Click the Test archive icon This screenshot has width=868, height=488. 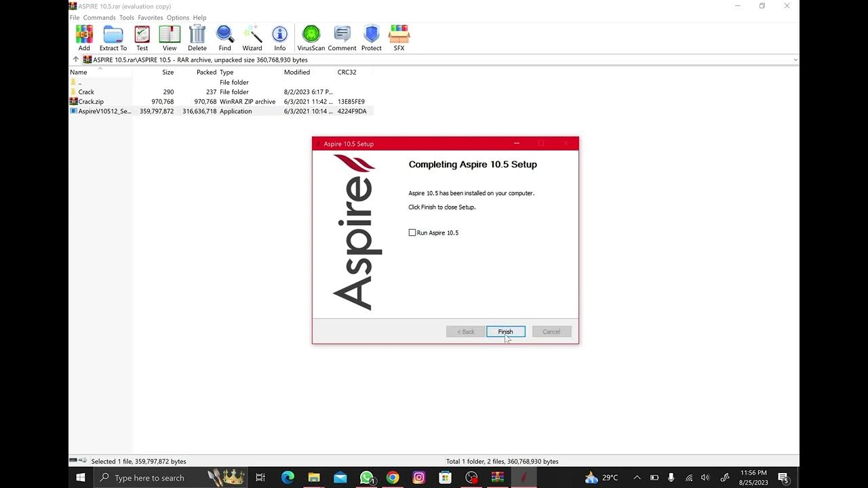click(142, 38)
